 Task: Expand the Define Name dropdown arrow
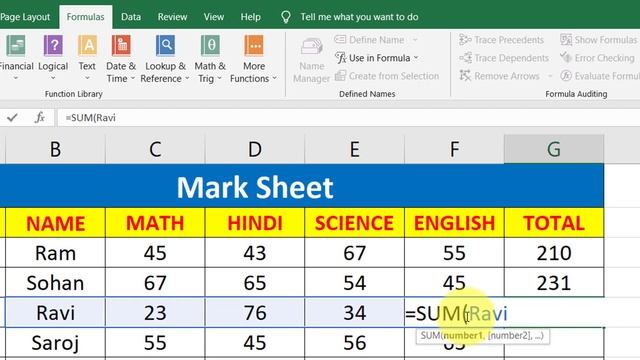point(415,40)
